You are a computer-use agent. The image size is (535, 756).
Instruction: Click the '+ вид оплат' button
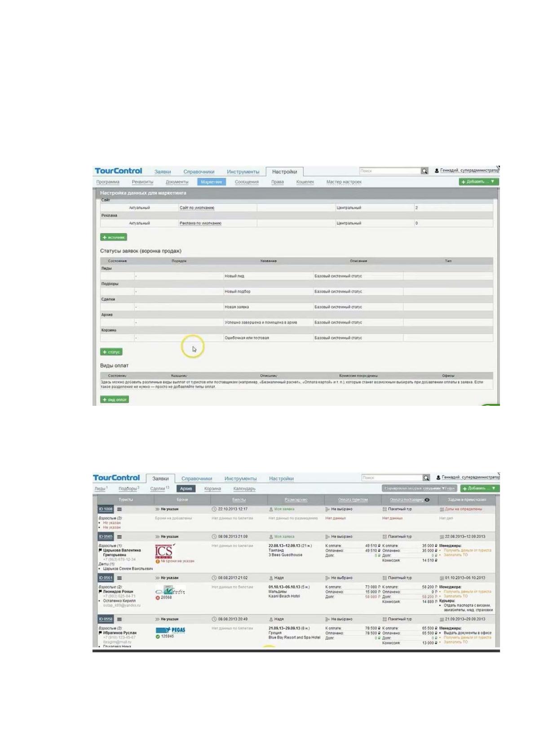[x=115, y=399]
